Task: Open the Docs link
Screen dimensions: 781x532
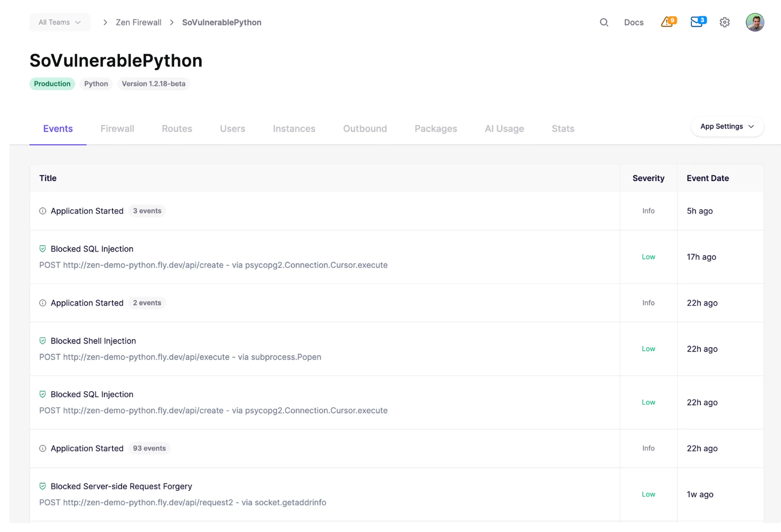Action: pos(634,22)
